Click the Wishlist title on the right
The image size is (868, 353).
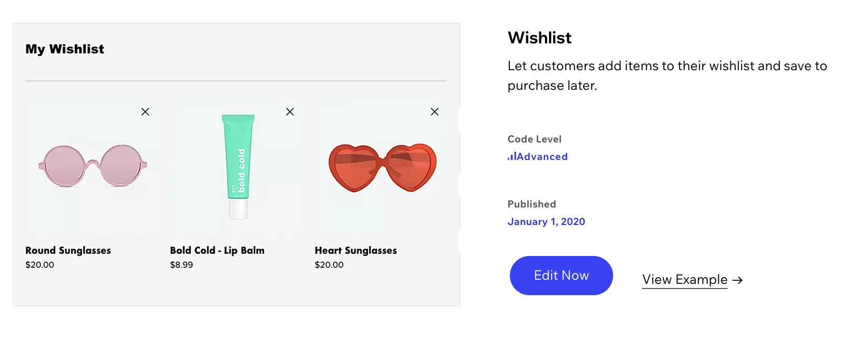pyautogui.click(x=539, y=38)
